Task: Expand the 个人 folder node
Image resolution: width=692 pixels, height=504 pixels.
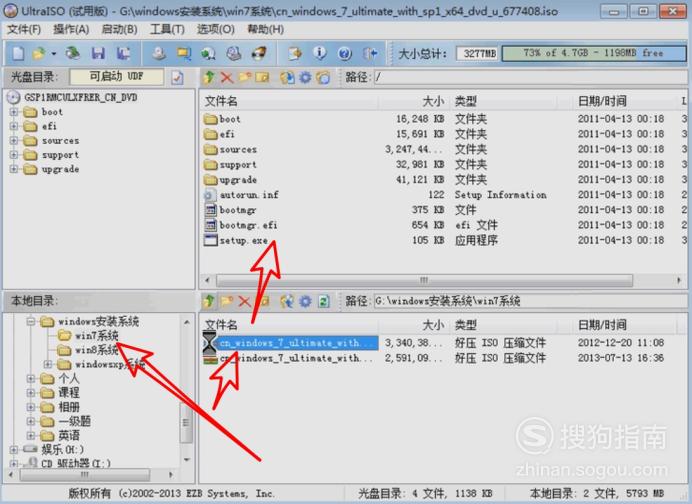Action: tap(30, 378)
